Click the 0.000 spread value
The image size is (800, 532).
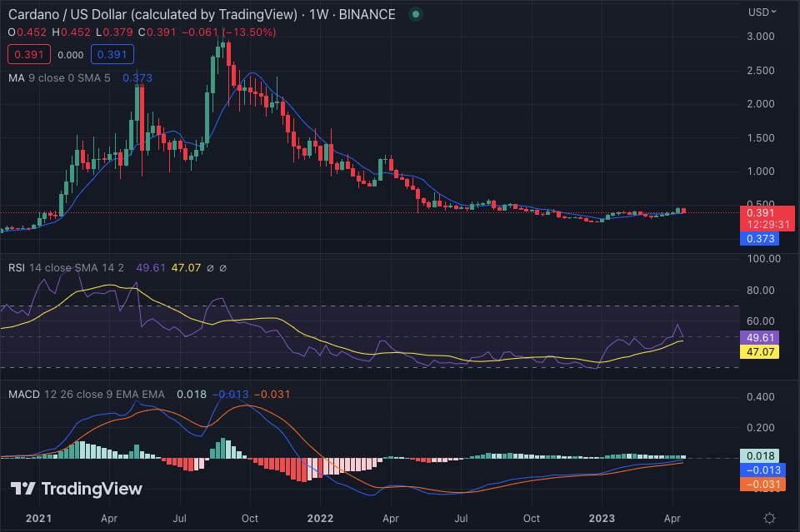70,55
